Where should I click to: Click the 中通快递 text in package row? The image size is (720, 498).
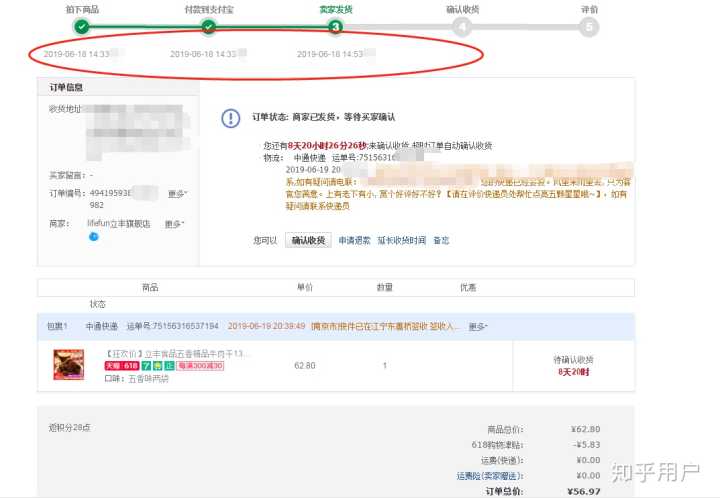(102, 326)
